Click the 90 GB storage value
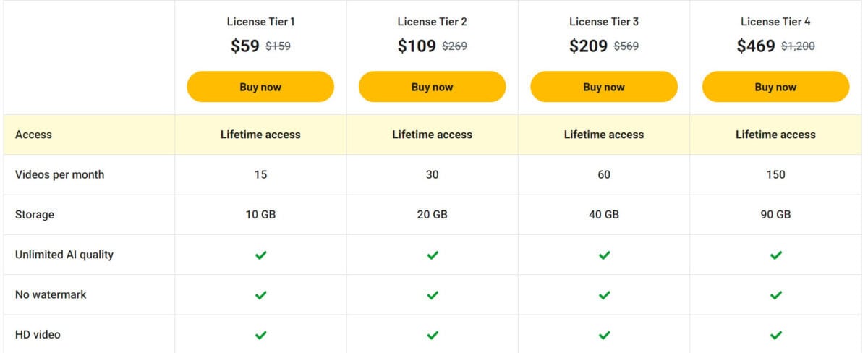868x353 pixels. pos(775,215)
